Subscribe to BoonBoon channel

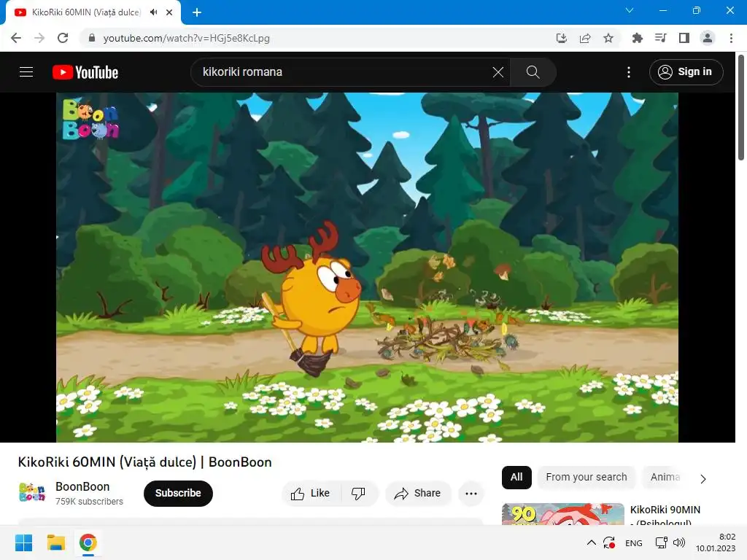178,494
